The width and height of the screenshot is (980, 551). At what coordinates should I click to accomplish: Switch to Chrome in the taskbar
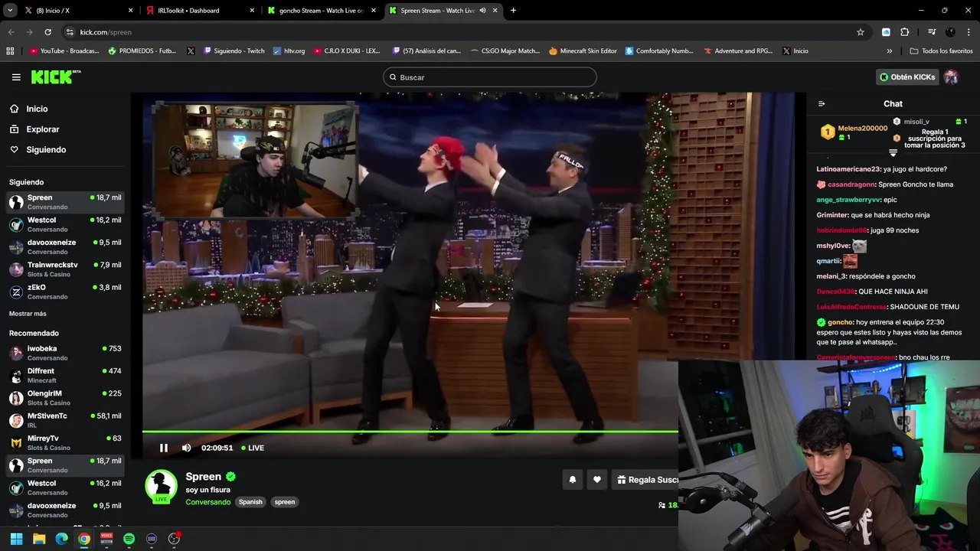pyautogui.click(x=84, y=539)
